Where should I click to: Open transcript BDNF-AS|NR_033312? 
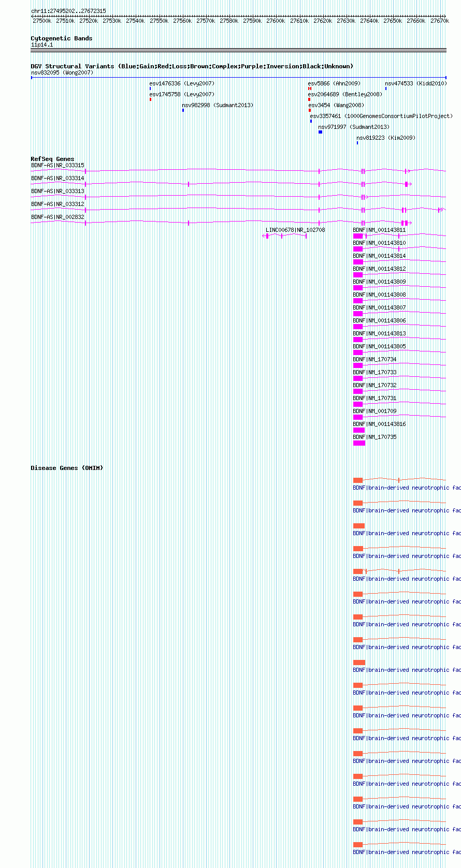point(57,204)
